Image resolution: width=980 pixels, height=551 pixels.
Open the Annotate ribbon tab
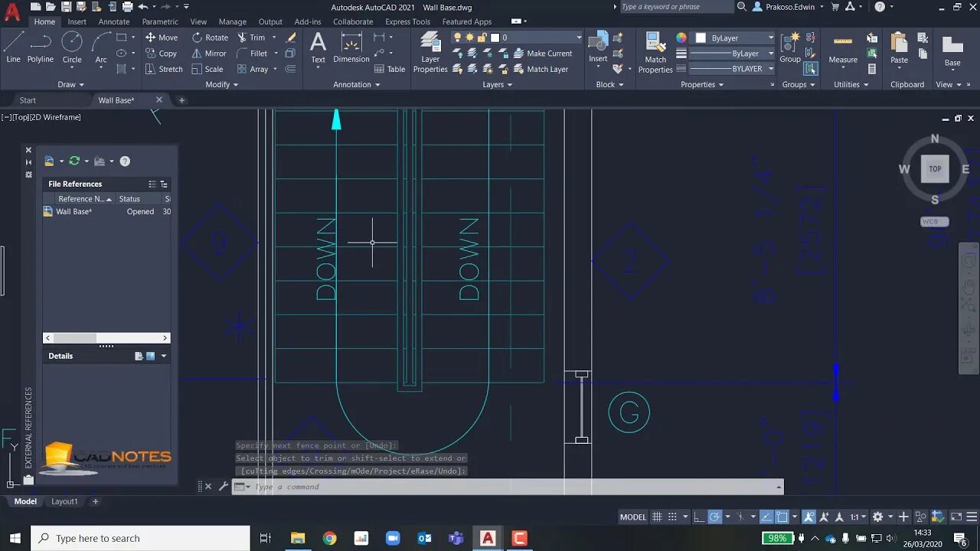pyautogui.click(x=114, y=21)
